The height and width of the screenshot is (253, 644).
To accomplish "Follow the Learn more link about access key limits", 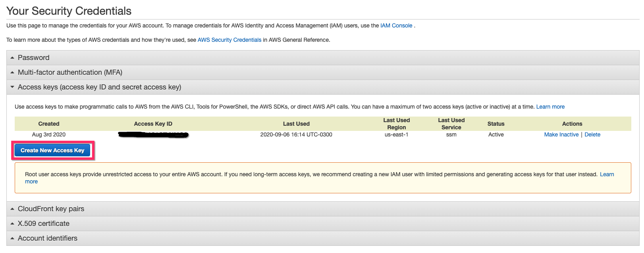I will point(550,107).
